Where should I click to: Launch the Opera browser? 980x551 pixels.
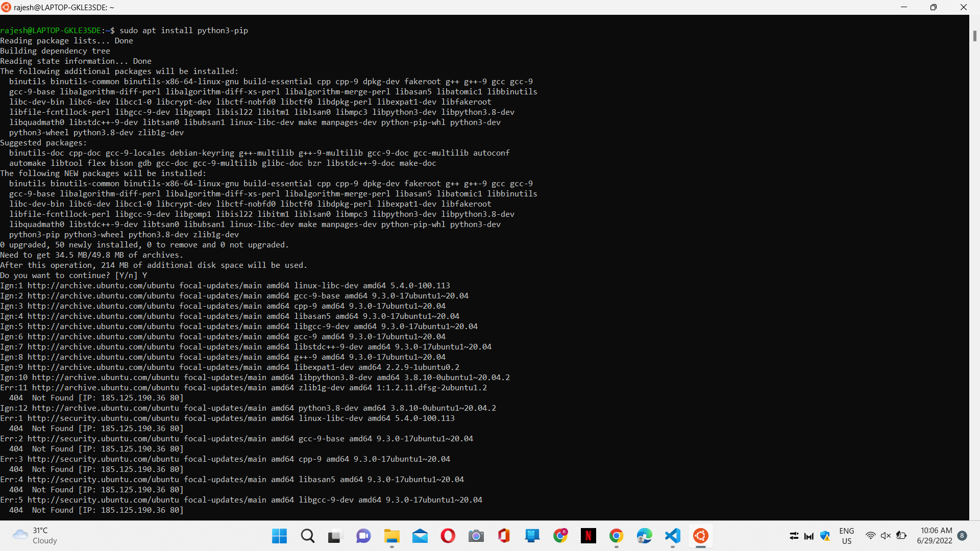point(448,536)
